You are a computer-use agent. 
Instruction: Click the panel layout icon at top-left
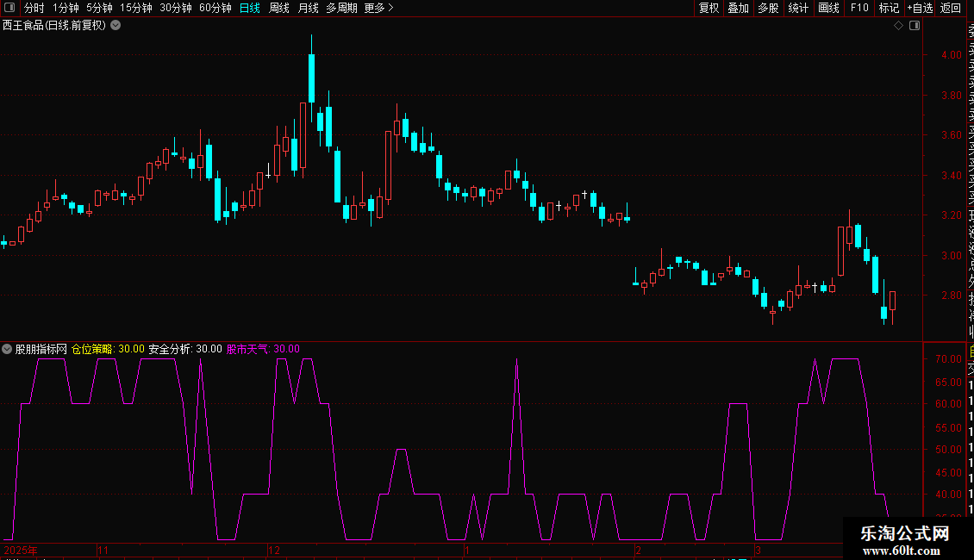coord(9,8)
